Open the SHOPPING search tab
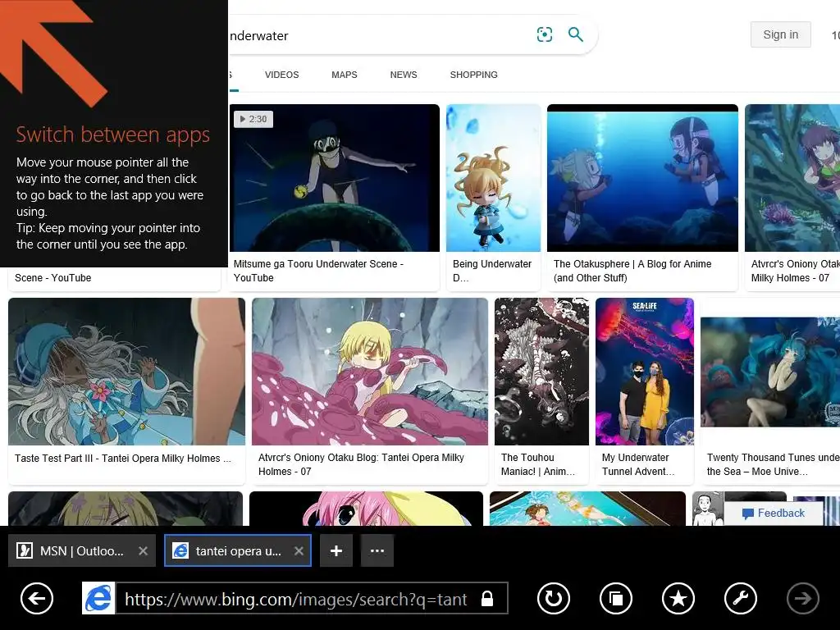 click(473, 75)
